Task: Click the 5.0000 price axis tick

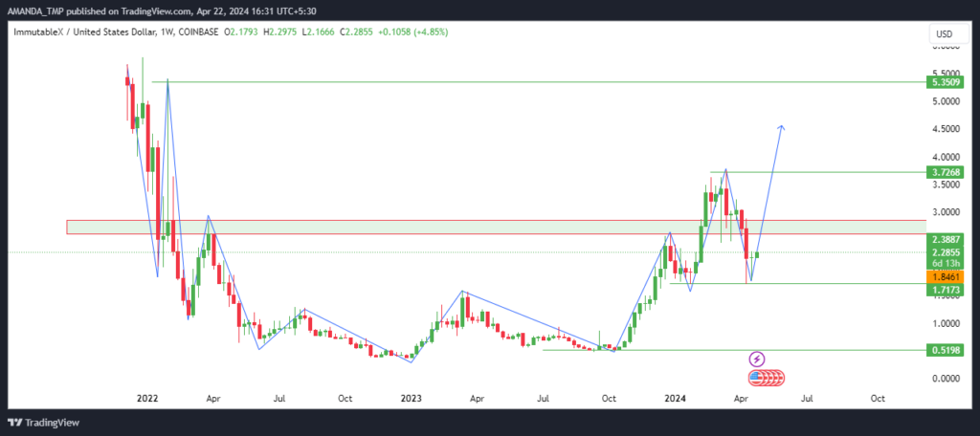Action: coord(945,101)
